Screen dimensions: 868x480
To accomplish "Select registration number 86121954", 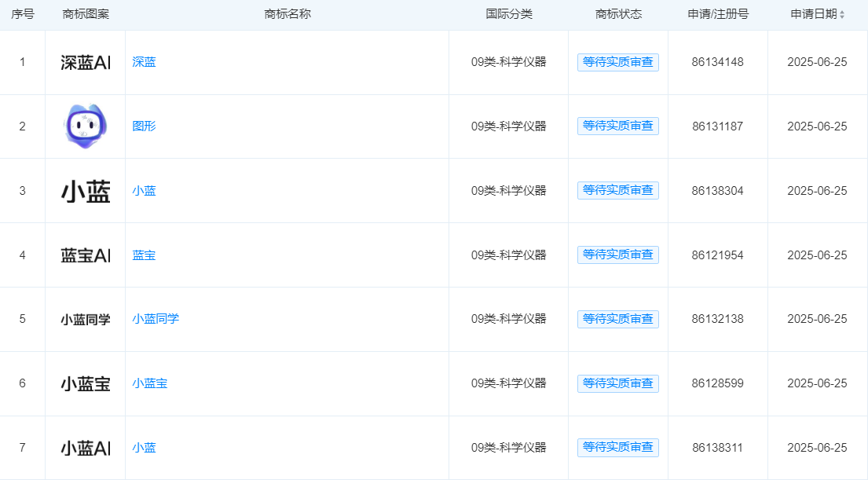I will [717, 255].
